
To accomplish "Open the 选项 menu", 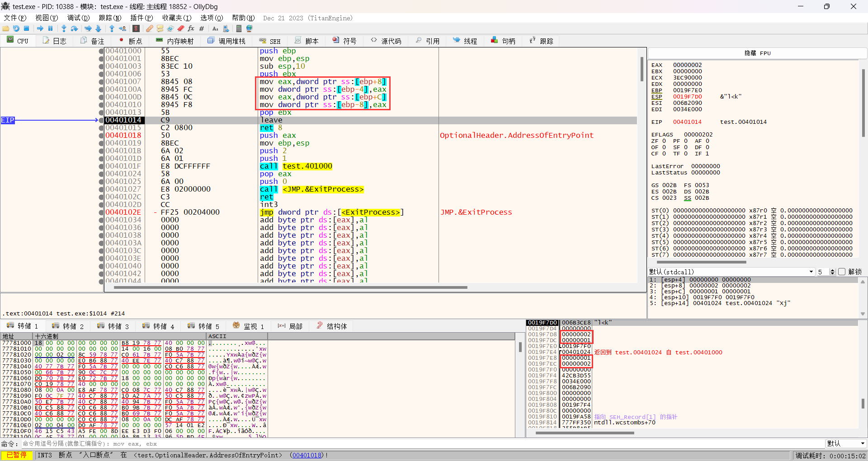I will (x=212, y=18).
